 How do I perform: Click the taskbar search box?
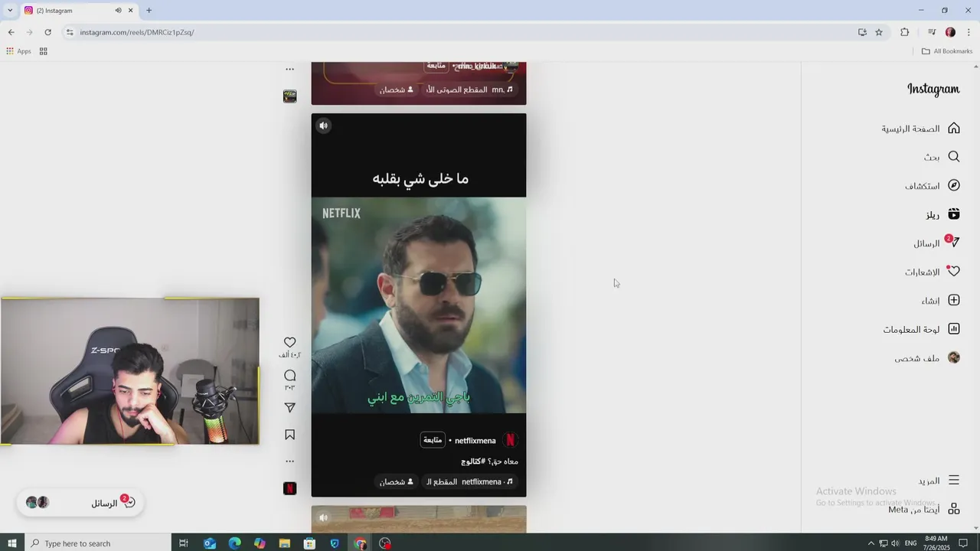98,543
